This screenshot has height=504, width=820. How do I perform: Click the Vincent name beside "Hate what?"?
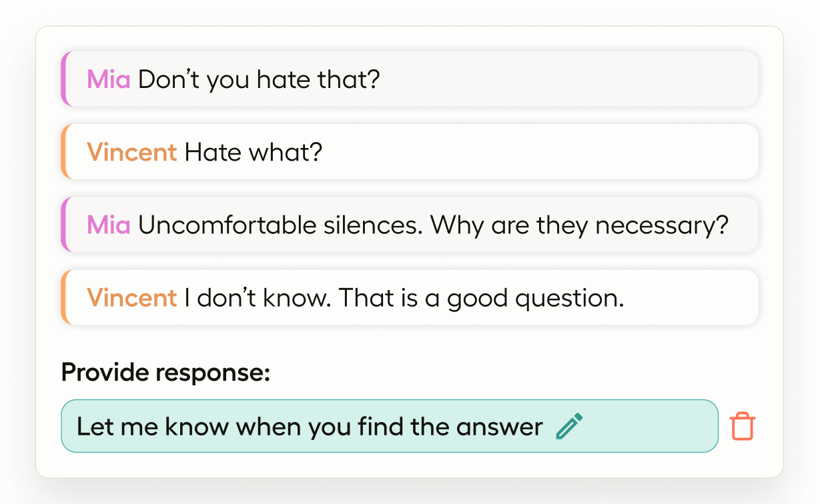pos(131,153)
